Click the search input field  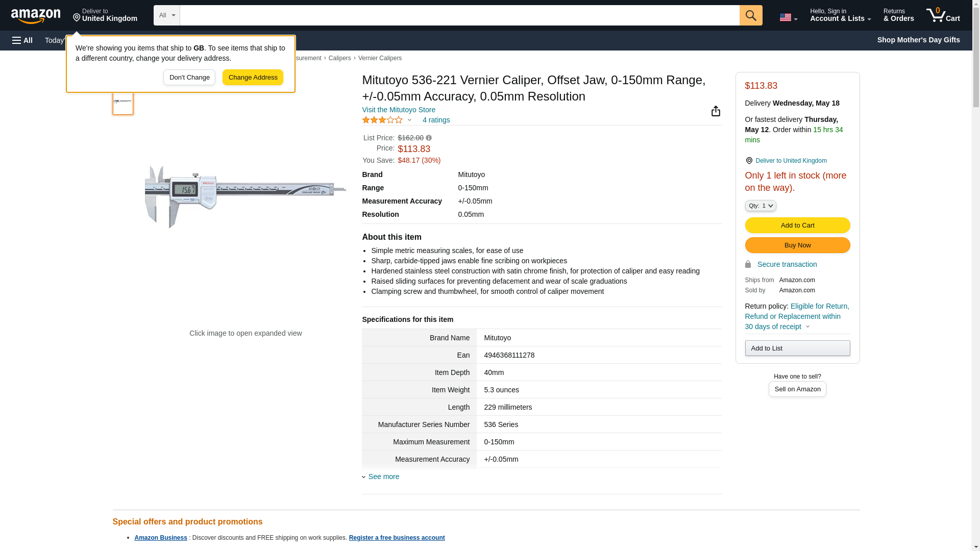459,15
